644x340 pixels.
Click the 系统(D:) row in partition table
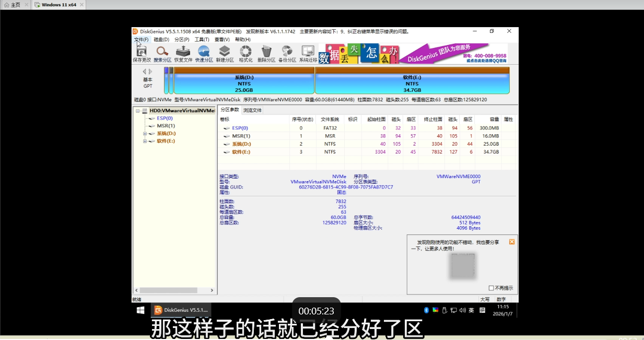368,144
